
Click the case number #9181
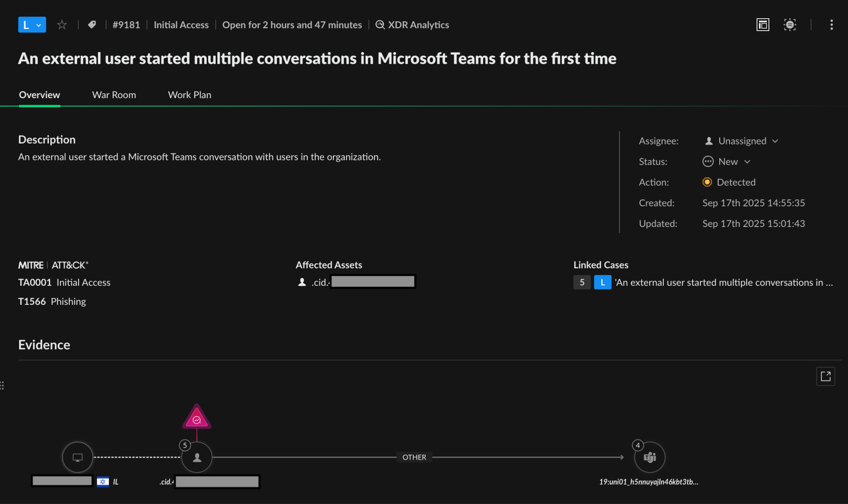(126, 24)
